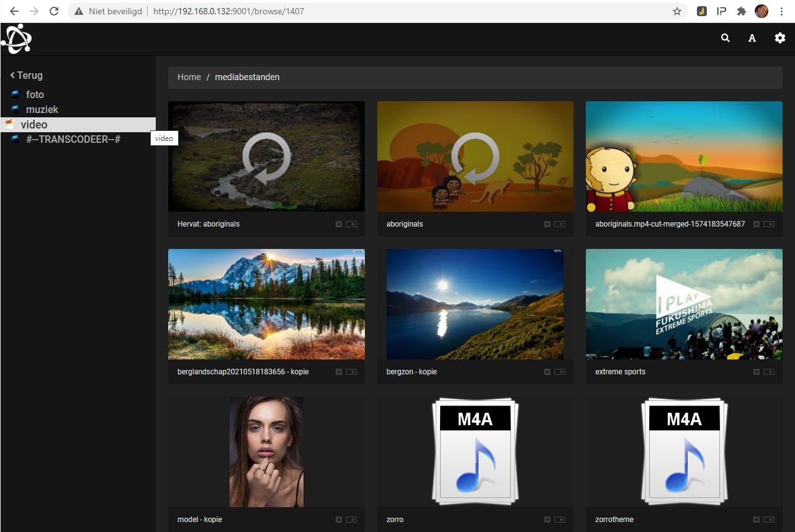
Task: Click the play icon on "zorrotheme"
Action: click(x=769, y=520)
